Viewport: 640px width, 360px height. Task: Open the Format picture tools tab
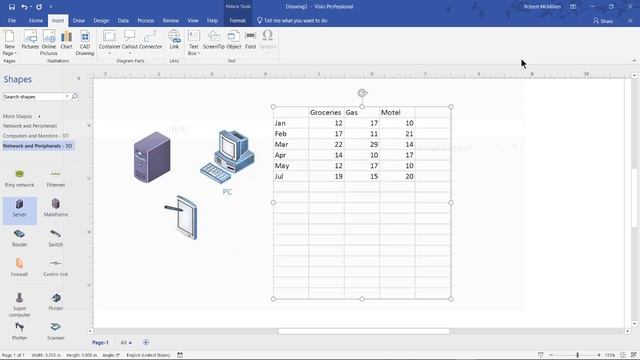[237, 20]
